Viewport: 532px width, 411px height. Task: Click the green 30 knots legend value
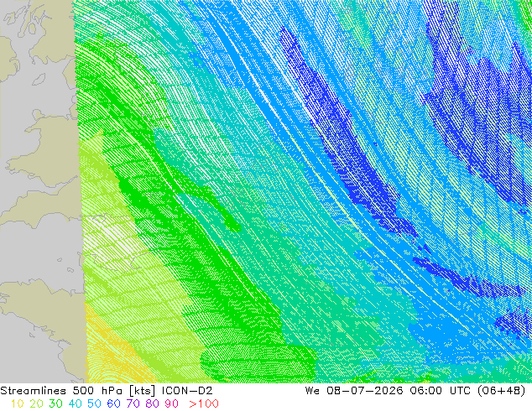55,404
